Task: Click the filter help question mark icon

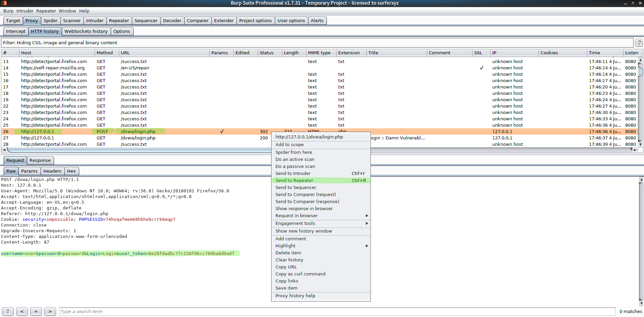Action: [639, 43]
